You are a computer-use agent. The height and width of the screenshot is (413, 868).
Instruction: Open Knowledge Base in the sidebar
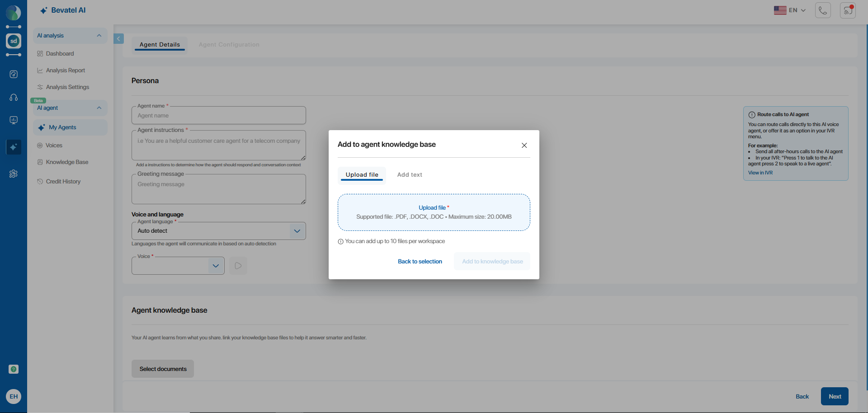(67, 162)
